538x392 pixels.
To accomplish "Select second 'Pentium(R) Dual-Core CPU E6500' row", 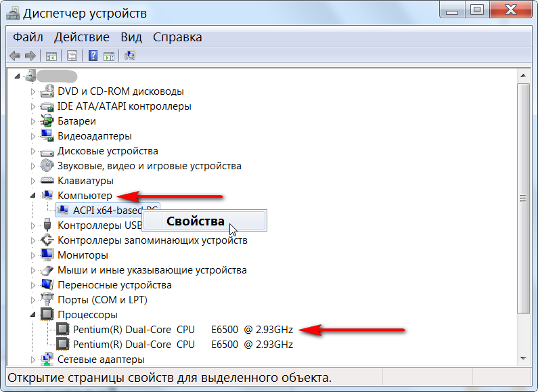I will pos(183,345).
